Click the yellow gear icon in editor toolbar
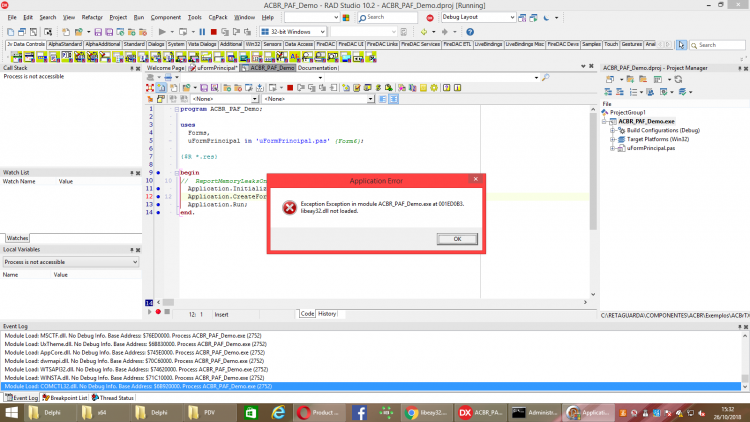750x422 pixels. (434, 88)
